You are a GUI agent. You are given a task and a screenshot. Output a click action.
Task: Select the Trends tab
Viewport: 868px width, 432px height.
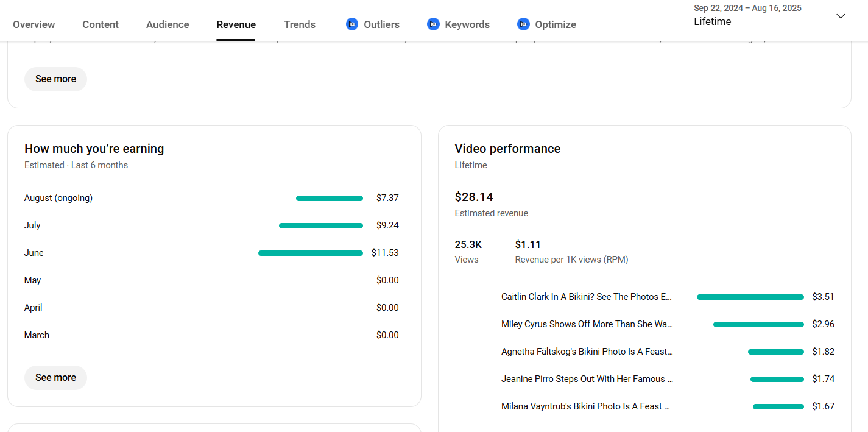pyautogui.click(x=300, y=24)
